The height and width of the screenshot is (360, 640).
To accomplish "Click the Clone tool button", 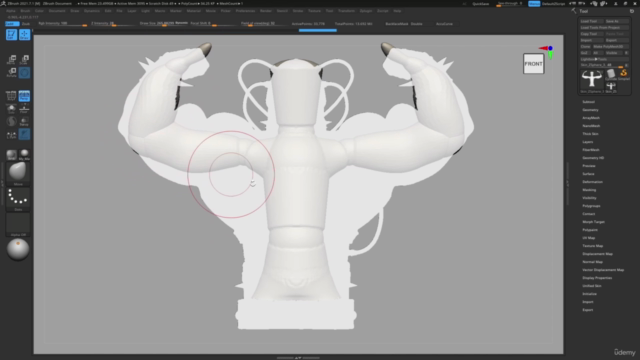I will click(x=585, y=47).
